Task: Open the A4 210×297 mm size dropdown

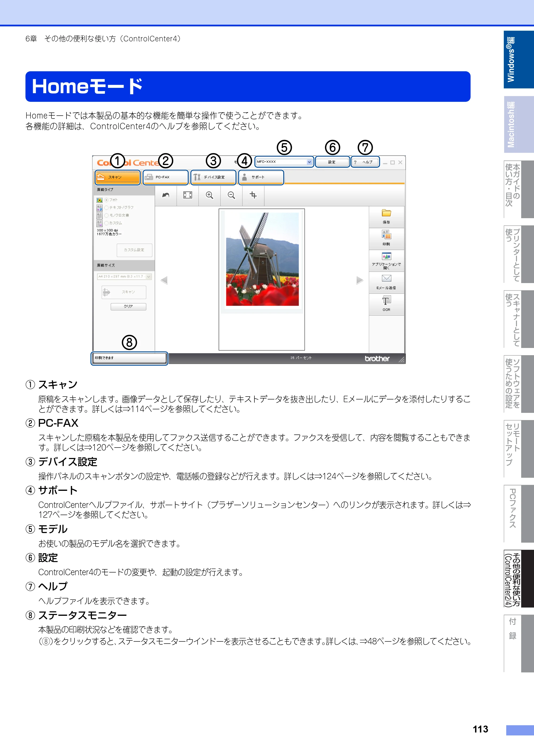Action: [124, 277]
